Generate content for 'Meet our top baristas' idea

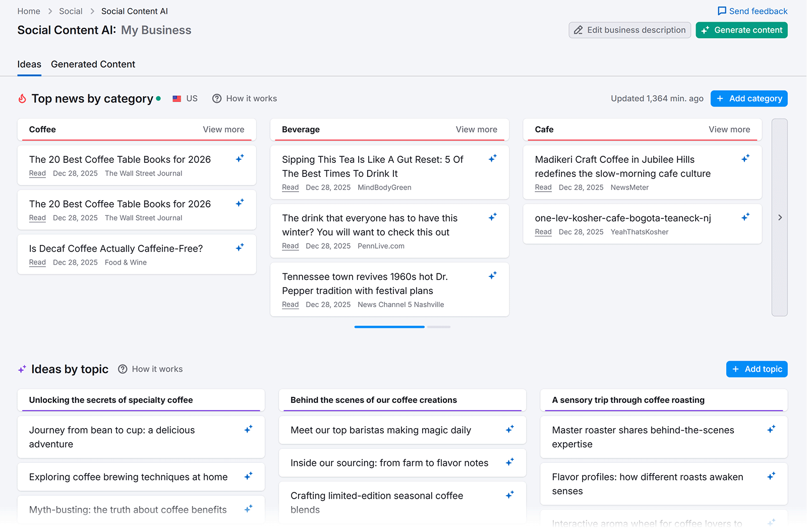click(510, 429)
